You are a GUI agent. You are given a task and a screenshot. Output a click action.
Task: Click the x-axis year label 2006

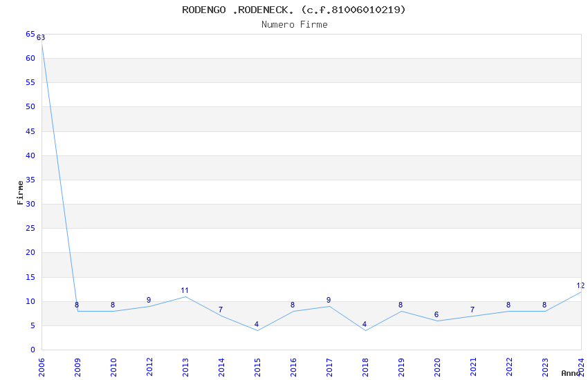[42, 367]
